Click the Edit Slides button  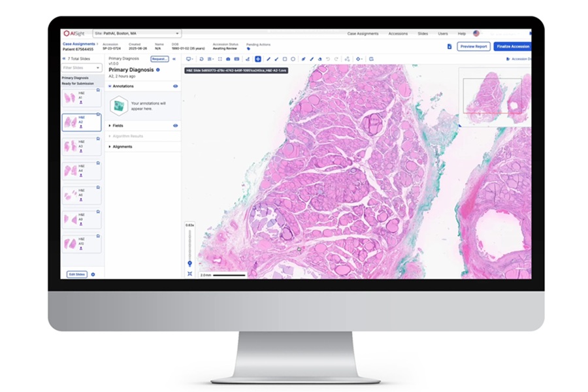[x=77, y=274]
